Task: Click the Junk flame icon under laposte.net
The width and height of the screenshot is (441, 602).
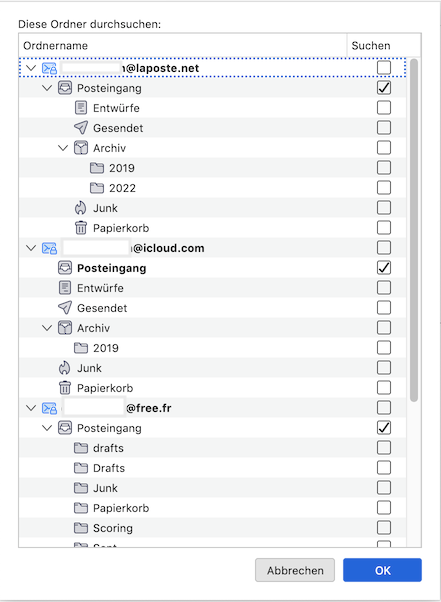Action: pos(81,208)
